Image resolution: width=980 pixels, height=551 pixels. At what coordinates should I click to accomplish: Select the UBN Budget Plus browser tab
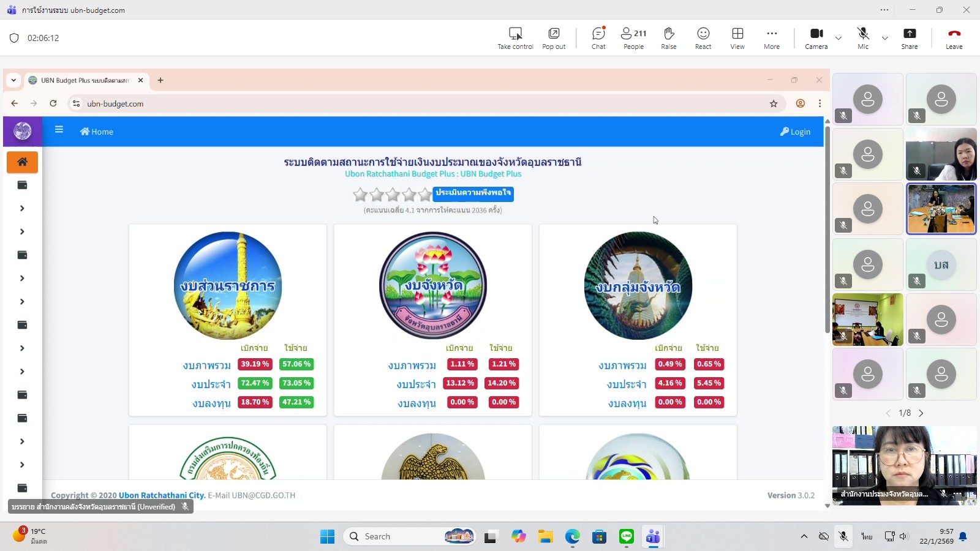click(x=85, y=80)
